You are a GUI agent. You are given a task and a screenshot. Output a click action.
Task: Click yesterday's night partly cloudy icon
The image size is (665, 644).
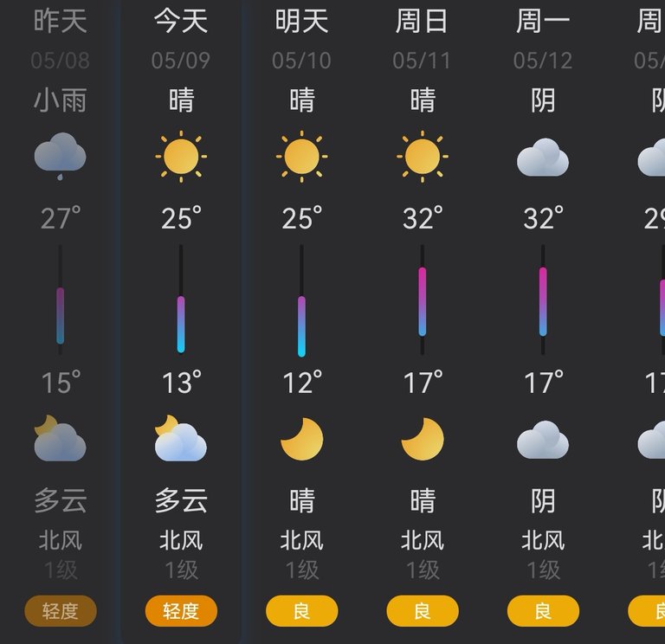pos(60,440)
